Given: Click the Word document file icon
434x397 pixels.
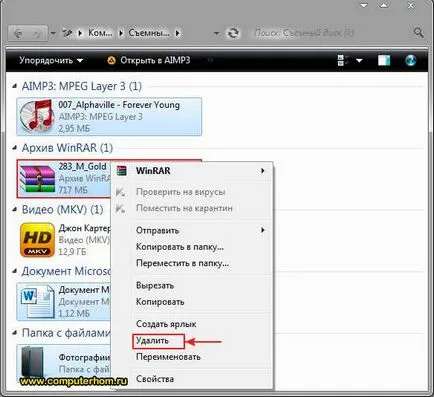Looking at the screenshot, I should (37, 301).
